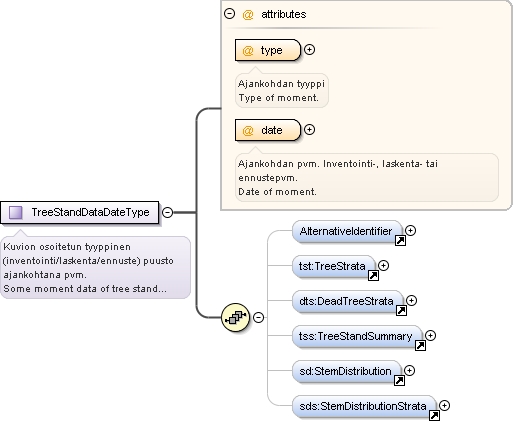
Task: Click the reference arrow icon on tss:TreeStandSummary
Action: coord(420,345)
